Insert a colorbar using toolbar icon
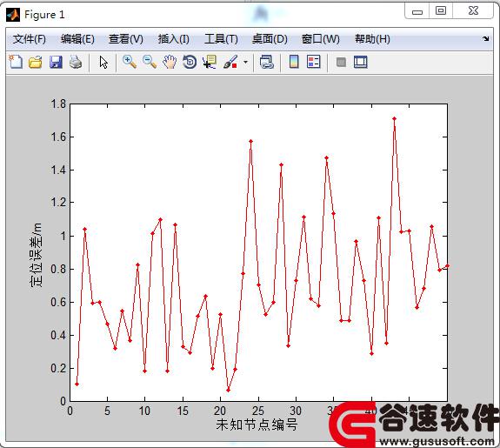 pos(294,62)
